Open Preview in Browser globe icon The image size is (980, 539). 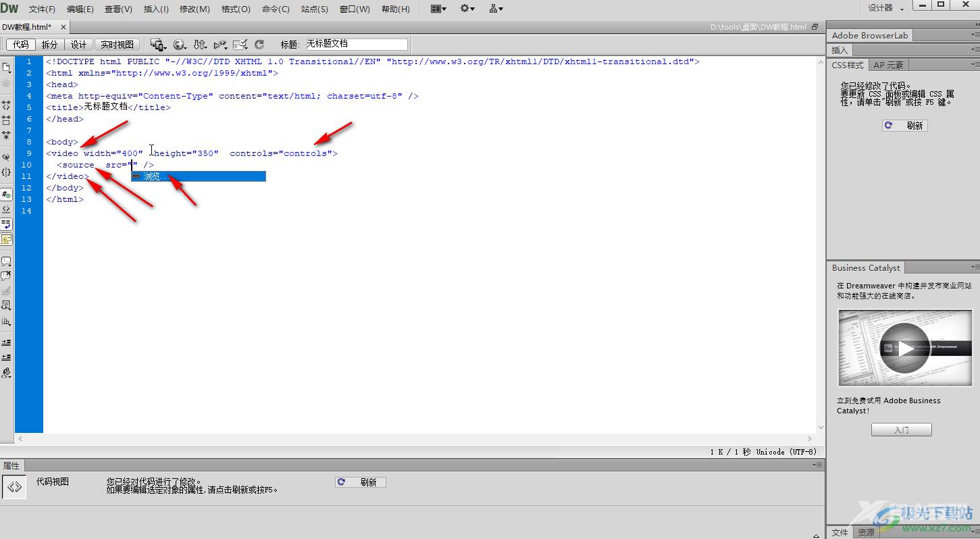click(180, 45)
